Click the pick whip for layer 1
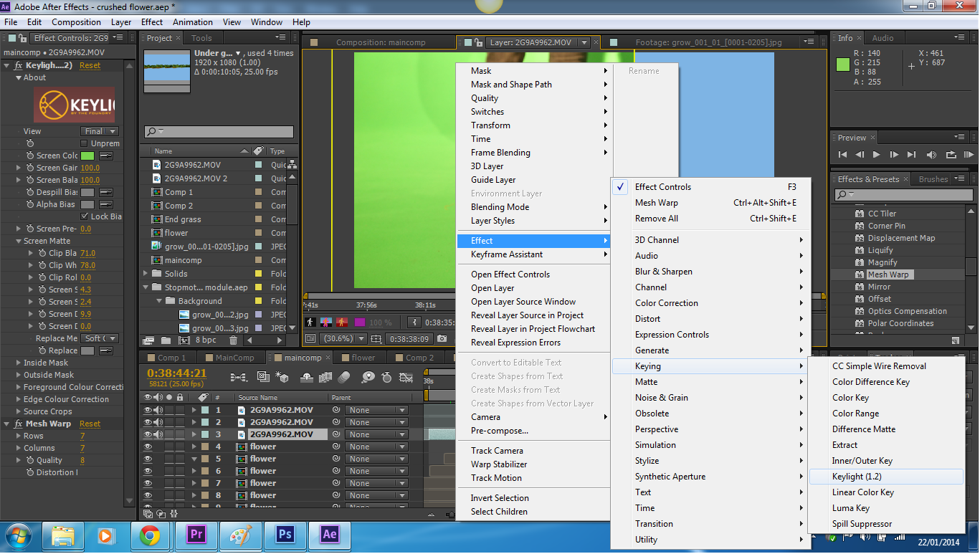This screenshot has width=980, height=554. click(x=336, y=411)
